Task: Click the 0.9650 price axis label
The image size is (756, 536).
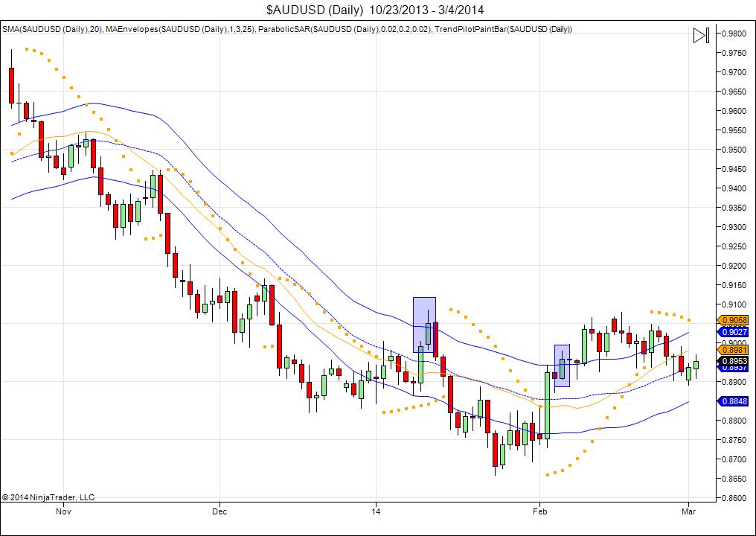Action: [x=734, y=91]
